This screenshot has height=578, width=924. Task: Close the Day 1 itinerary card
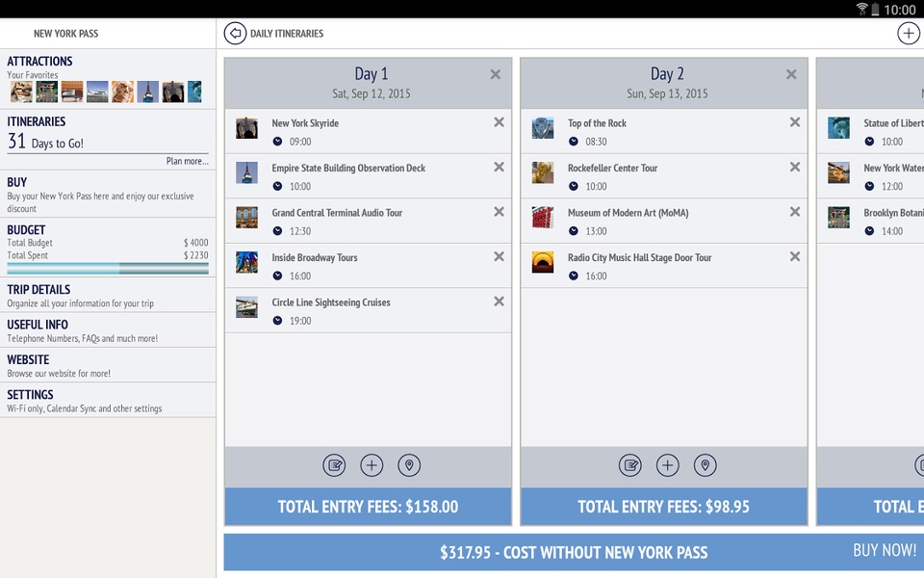(496, 74)
